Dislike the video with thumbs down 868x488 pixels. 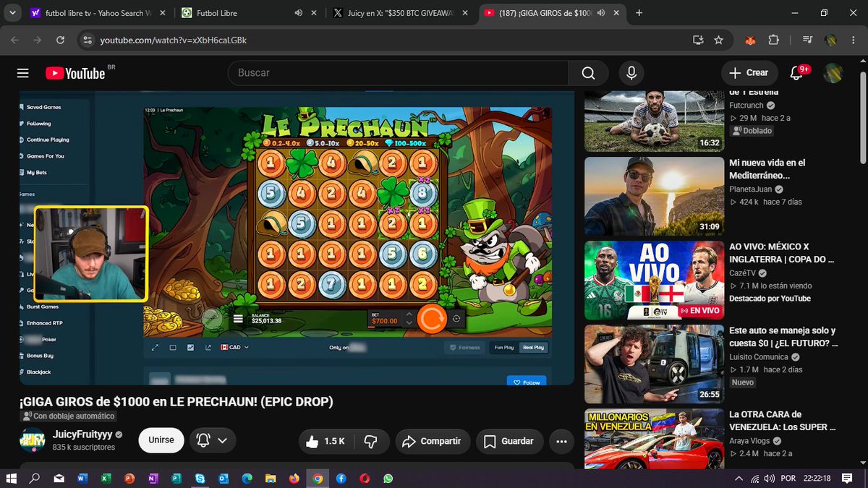point(370,441)
